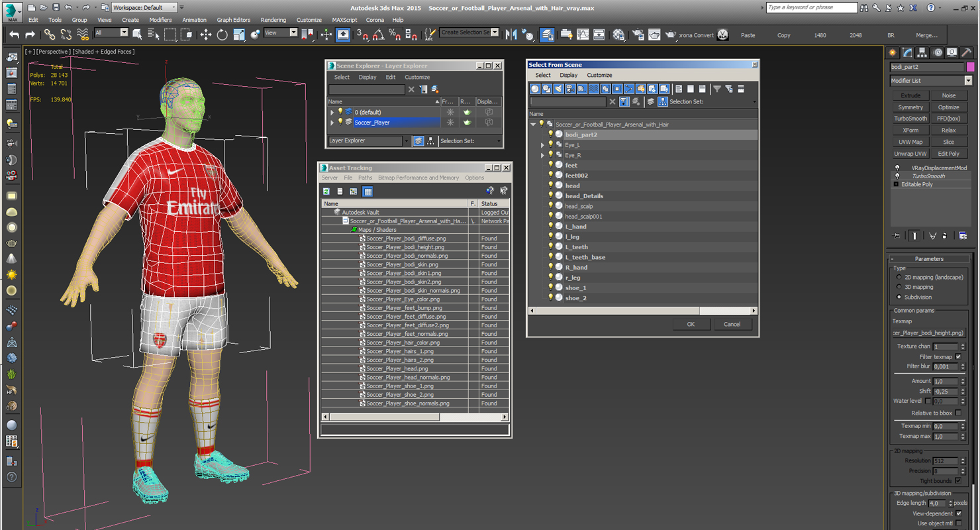This screenshot has height=530, width=980.
Task: Toggle Filter texmap checkbox
Action: coord(958,357)
